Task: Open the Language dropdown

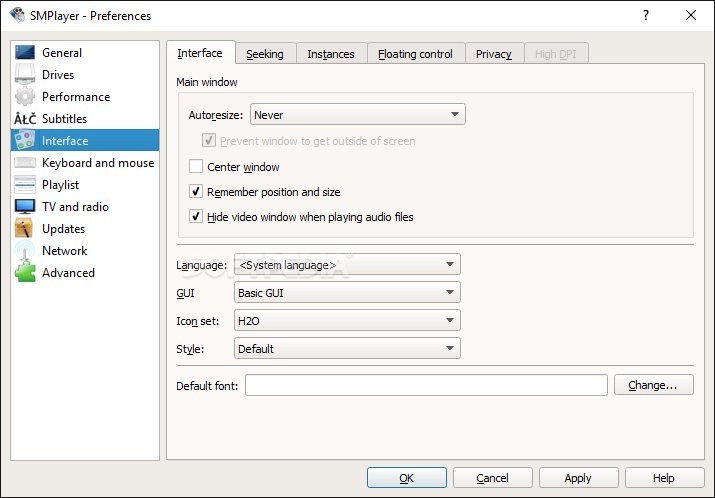Action: (x=347, y=265)
